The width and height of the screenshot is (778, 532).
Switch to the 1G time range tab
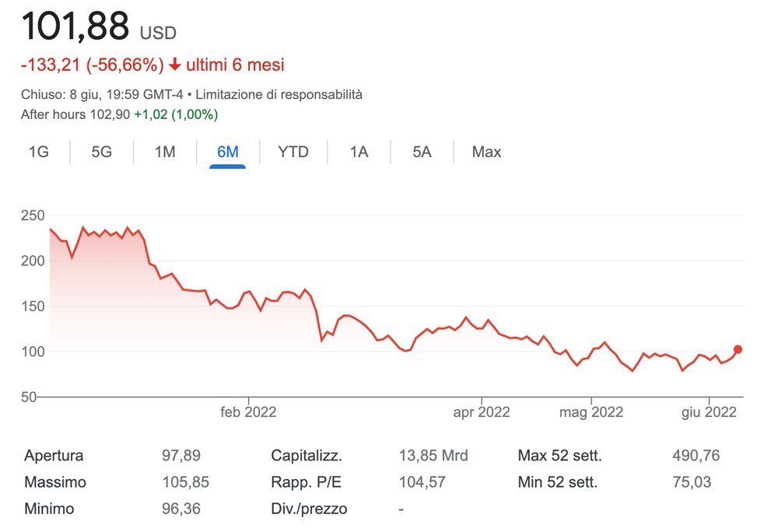[x=38, y=152]
